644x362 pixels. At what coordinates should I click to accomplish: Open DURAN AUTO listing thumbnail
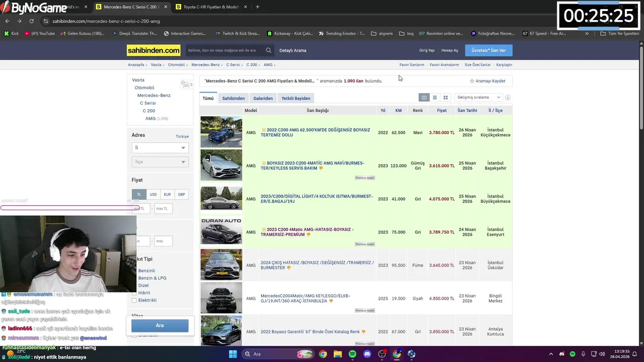click(221, 232)
